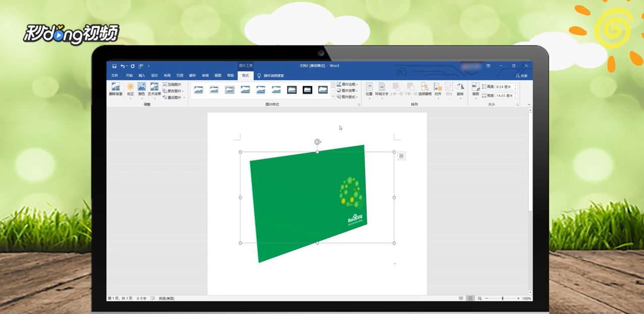Open the Size group dialog launcher
644x314 pixels.
pos(517,104)
